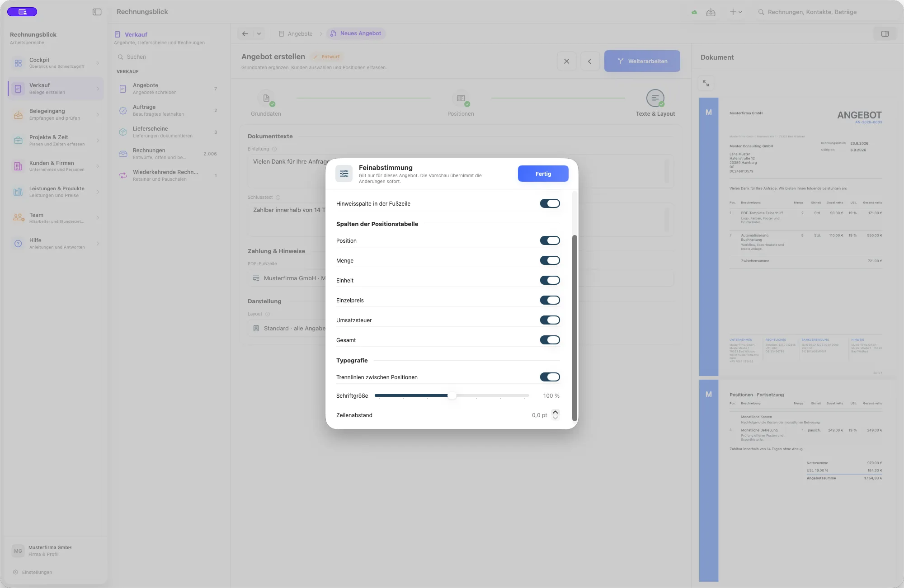904x588 pixels.
Task: Click the Weiterarbeiten button
Action: pyautogui.click(x=642, y=61)
